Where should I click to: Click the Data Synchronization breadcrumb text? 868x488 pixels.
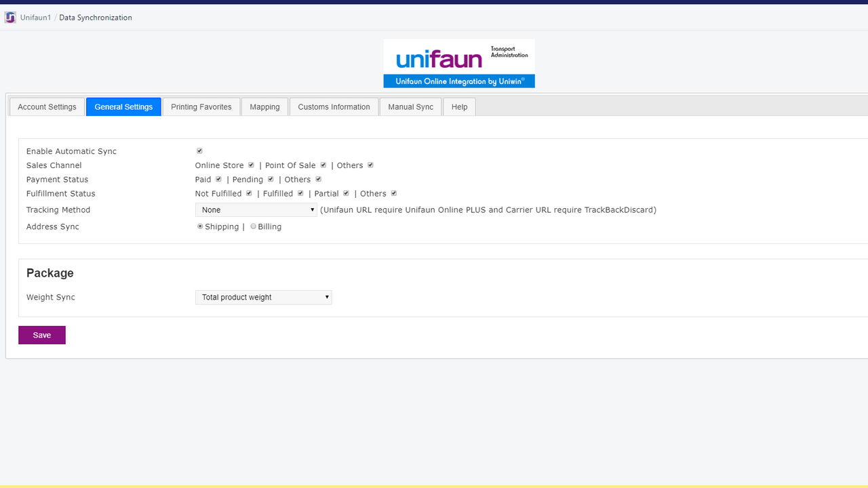pos(96,18)
